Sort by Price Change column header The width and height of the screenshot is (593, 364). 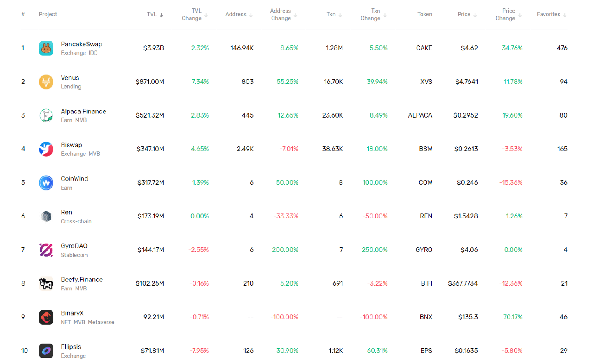[x=509, y=14]
